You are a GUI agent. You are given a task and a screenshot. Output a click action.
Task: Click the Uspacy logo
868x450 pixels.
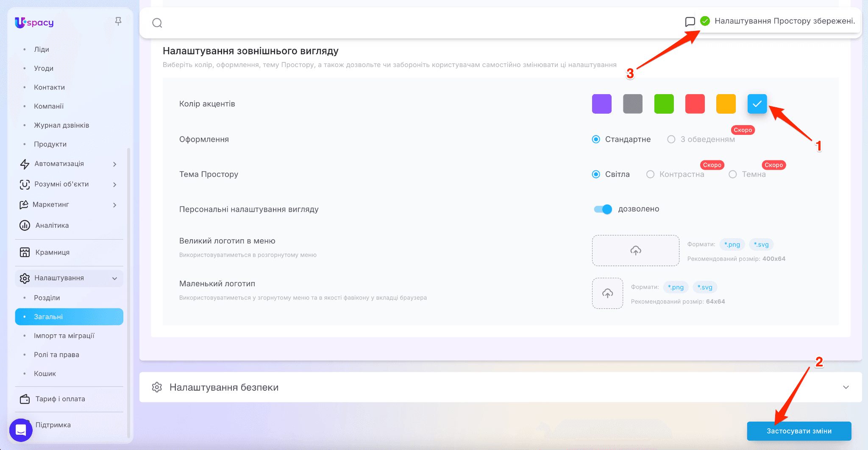(34, 22)
